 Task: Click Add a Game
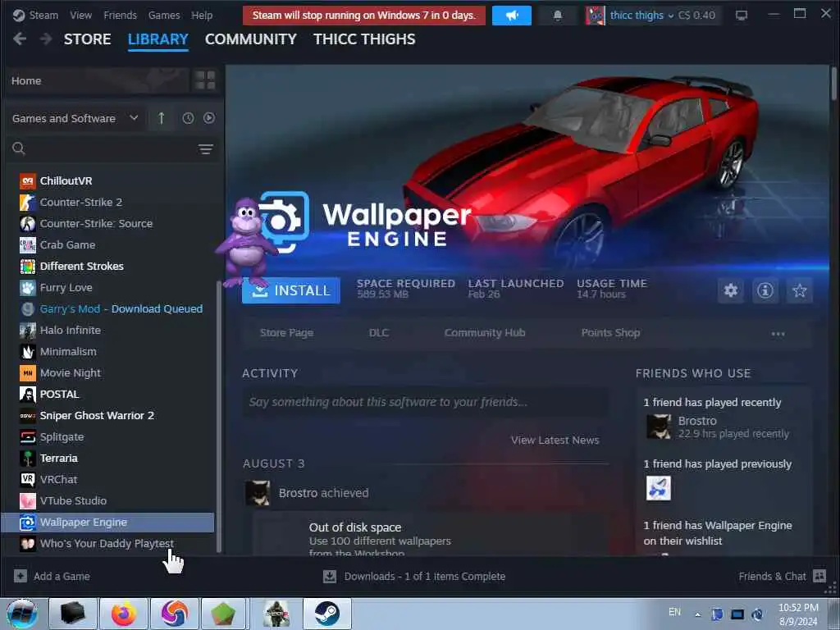pos(52,577)
